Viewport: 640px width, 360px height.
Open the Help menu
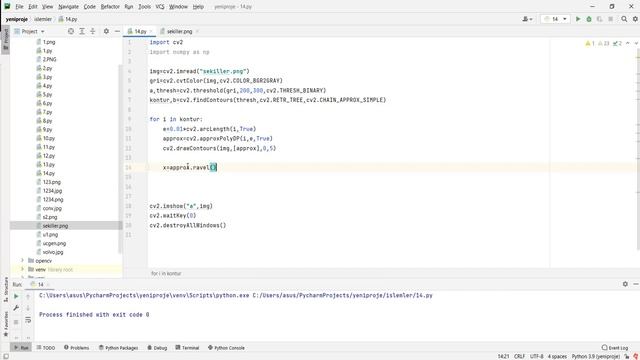pos(198,7)
